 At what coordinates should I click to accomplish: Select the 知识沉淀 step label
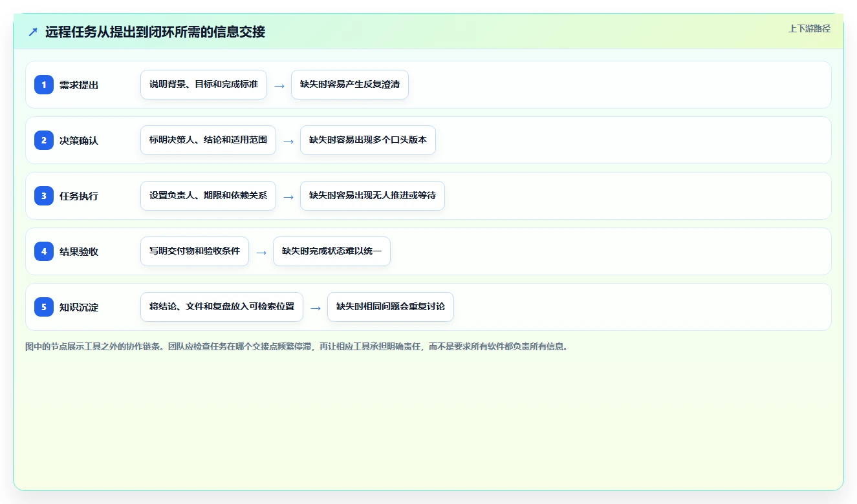pos(79,307)
